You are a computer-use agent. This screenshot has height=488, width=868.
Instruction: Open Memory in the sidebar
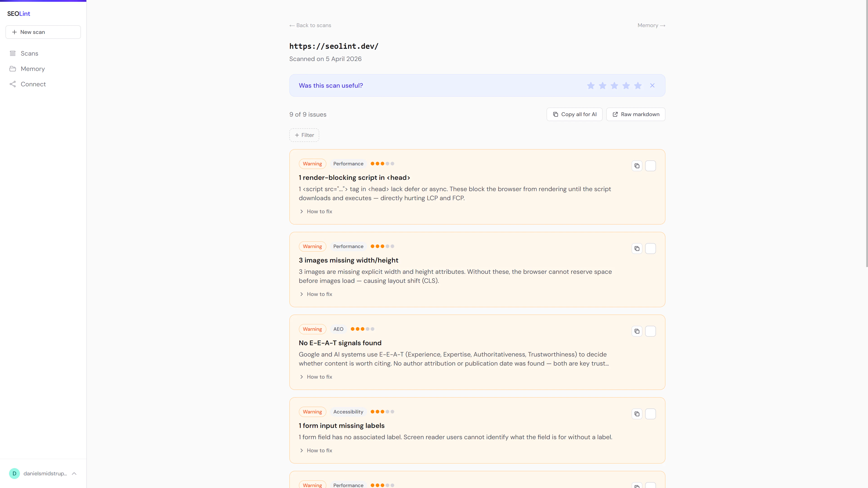[33, 69]
